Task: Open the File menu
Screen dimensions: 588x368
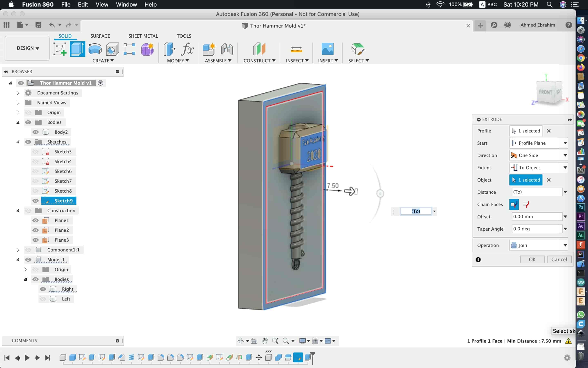Action: pyautogui.click(x=66, y=4)
